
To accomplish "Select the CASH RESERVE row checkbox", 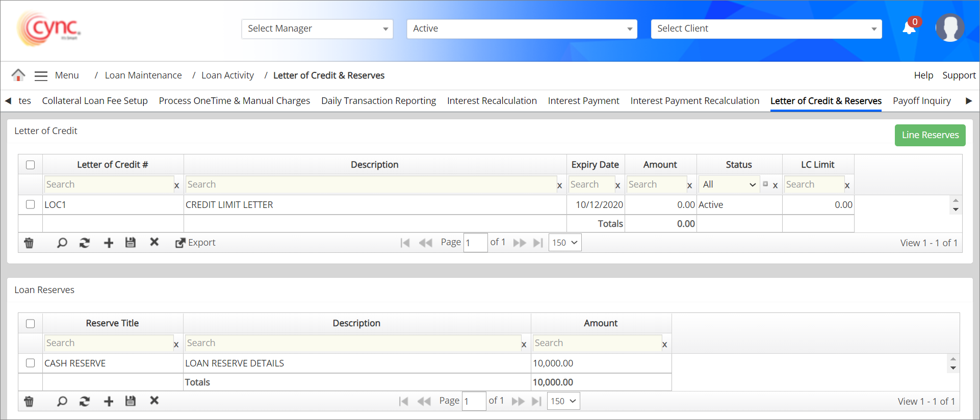I will [x=31, y=363].
